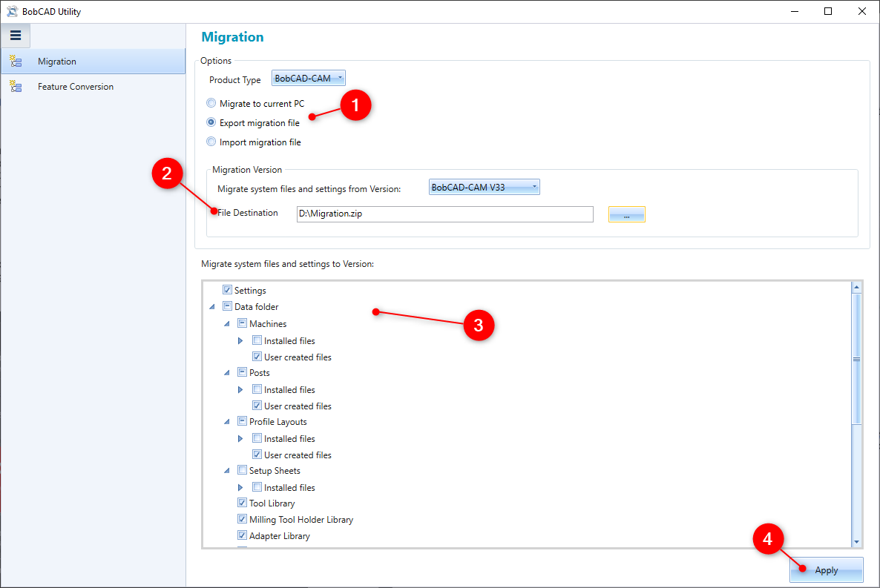Click the Migration sidebar icon
The width and height of the screenshot is (880, 588).
click(x=16, y=61)
